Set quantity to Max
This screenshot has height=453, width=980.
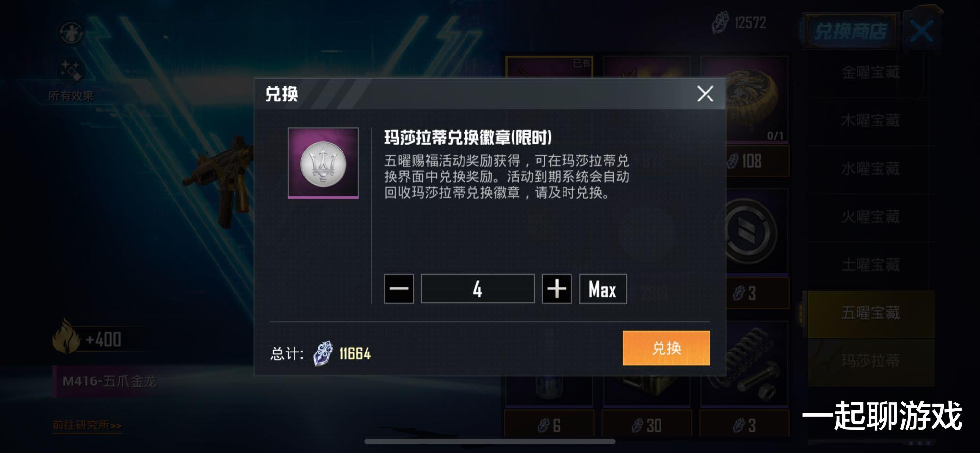(603, 289)
